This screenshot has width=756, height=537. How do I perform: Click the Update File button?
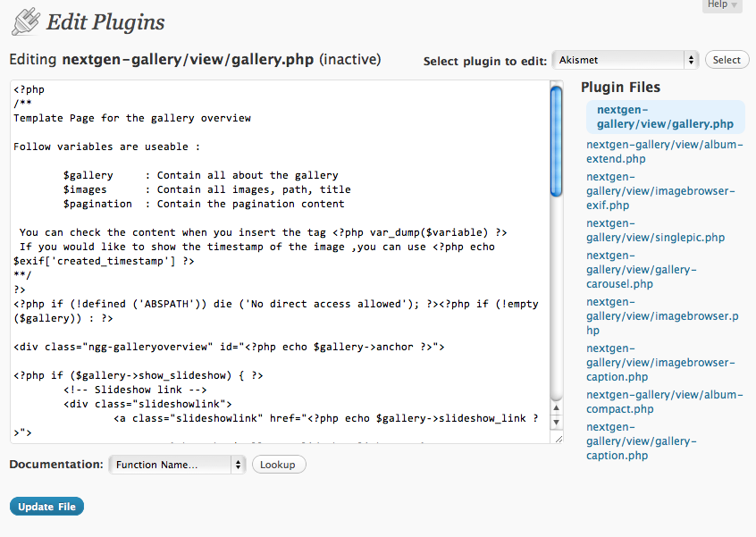pyautogui.click(x=46, y=507)
